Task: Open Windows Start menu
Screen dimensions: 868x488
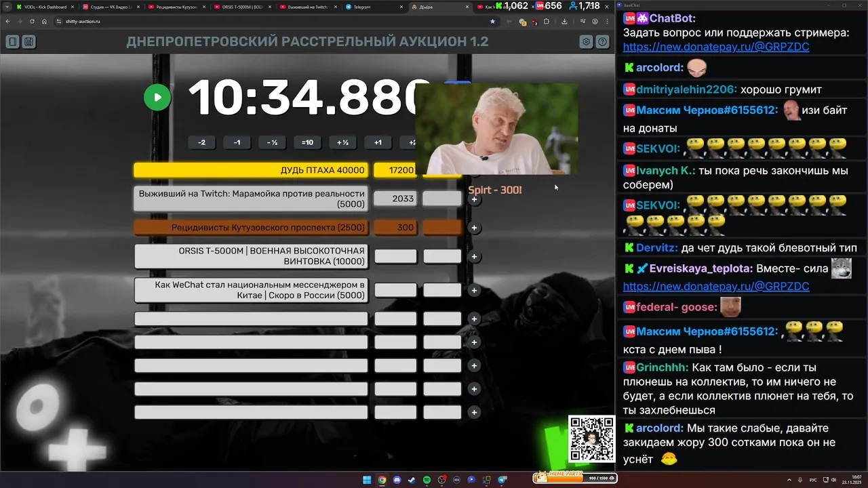Action: tap(367, 480)
